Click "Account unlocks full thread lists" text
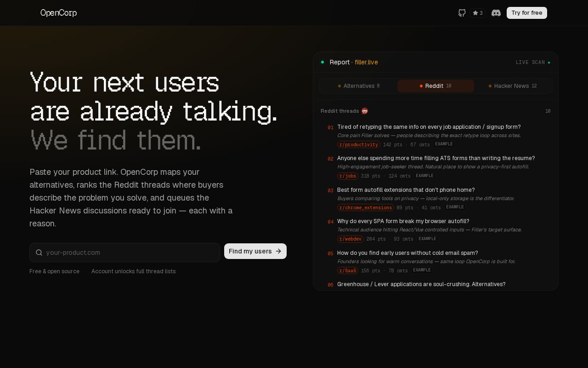 [x=134, y=271]
